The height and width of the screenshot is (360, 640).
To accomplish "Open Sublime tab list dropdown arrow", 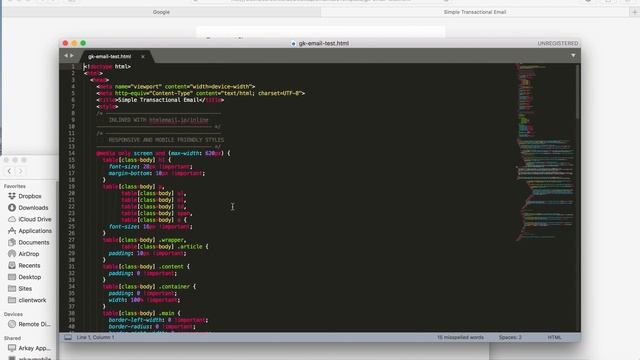I will pyautogui.click(x=573, y=56).
